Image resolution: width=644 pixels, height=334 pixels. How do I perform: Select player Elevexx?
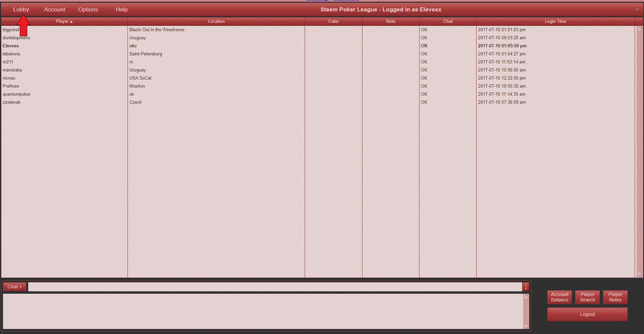[11, 46]
